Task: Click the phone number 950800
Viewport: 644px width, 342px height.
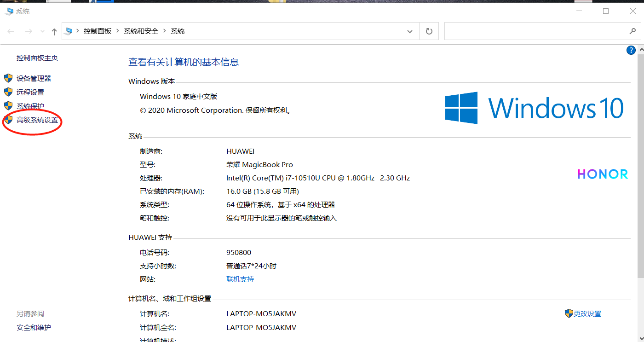Action: coord(239,252)
